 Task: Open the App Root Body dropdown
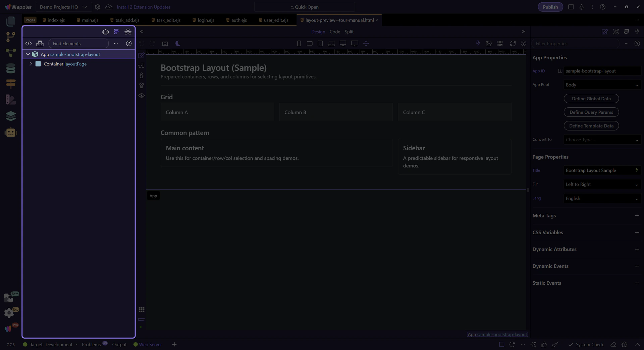[602, 85]
